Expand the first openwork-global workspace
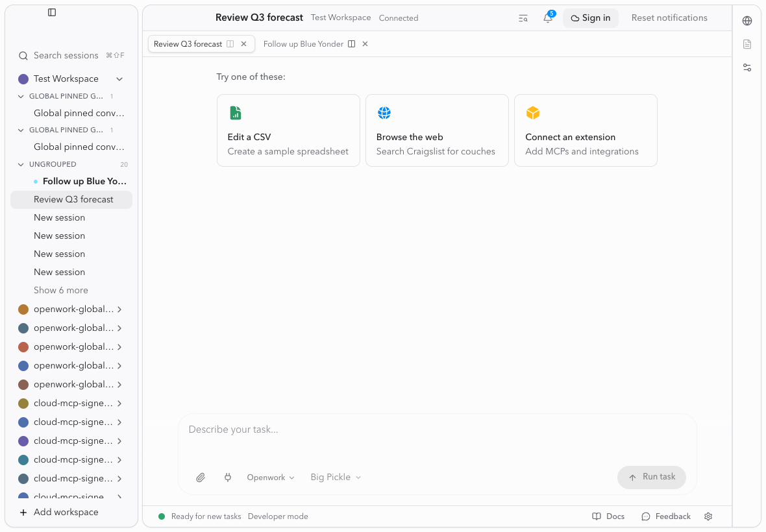 [x=119, y=309]
